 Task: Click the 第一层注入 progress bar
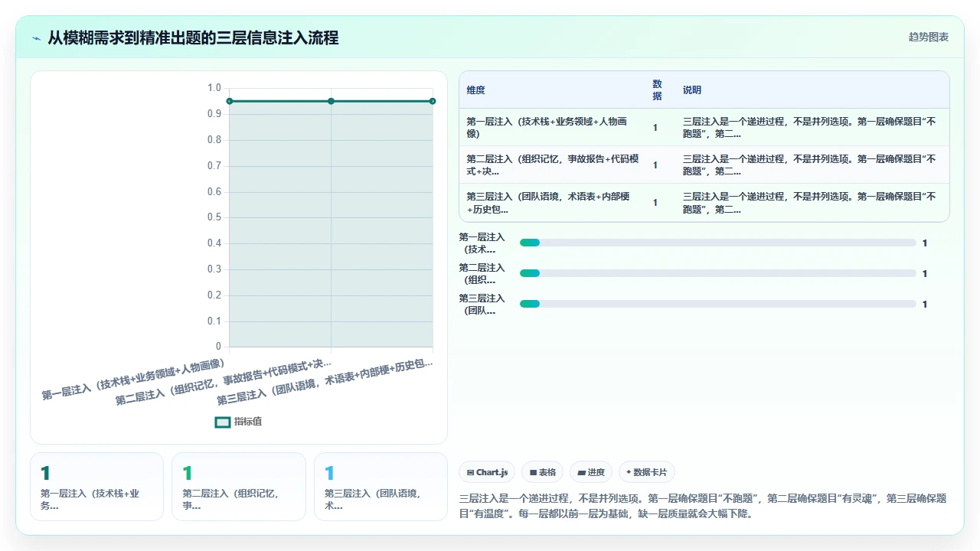pyautogui.click(x=718, y=243)
